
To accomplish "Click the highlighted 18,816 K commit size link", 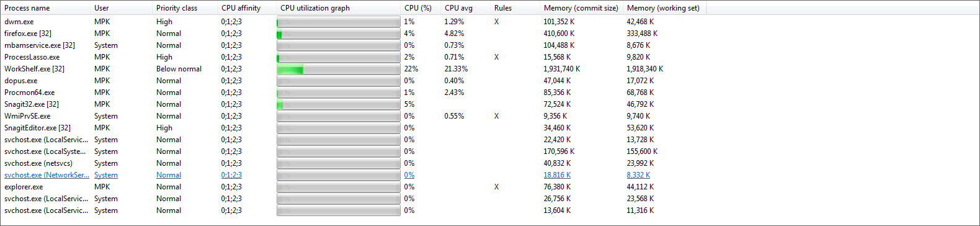I will point(557,175).
